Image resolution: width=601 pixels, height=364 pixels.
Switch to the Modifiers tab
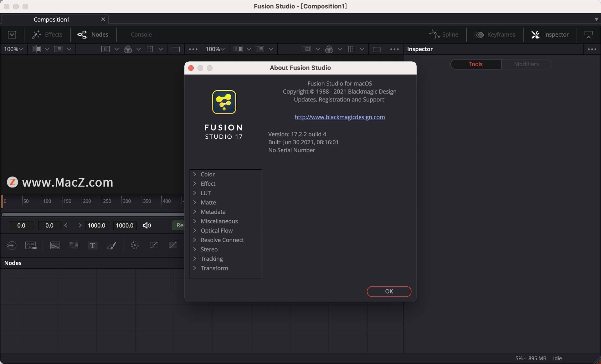click(526, 64)
